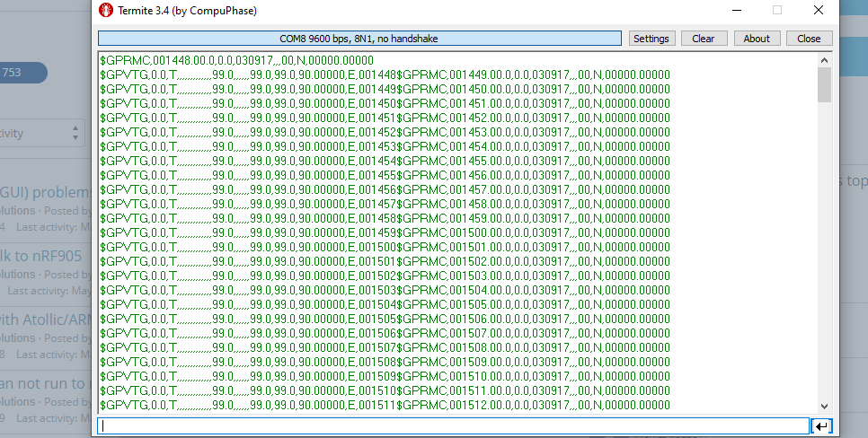Image resolution: width=868 pixels, height=438 pixels.
Task: Click the vertical scrollbar thumb
Action: tap(824, 84)
